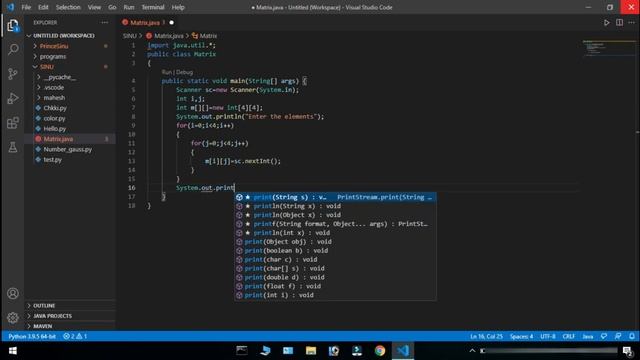Screen dimensions: 640x360
Task: Open test.py in the explorer
Action: [x=53, y=160]
